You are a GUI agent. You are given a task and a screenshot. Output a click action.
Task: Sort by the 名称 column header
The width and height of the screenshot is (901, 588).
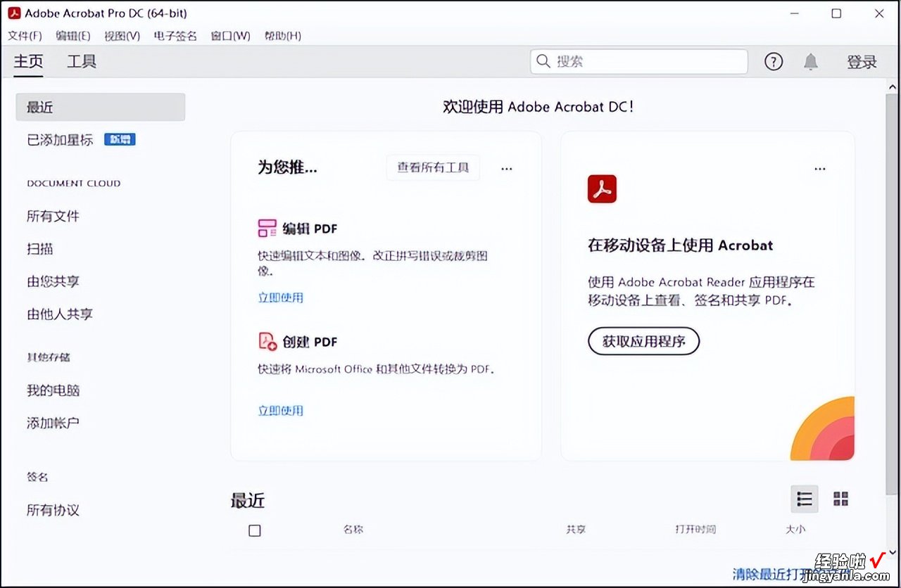tap(353, 530)
